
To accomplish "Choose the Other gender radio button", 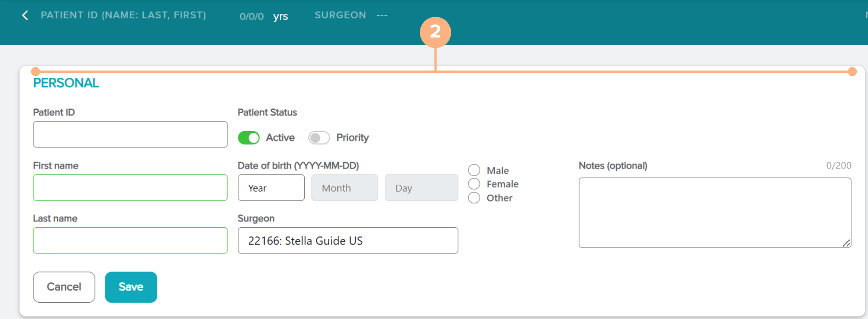I will (474, 198).
